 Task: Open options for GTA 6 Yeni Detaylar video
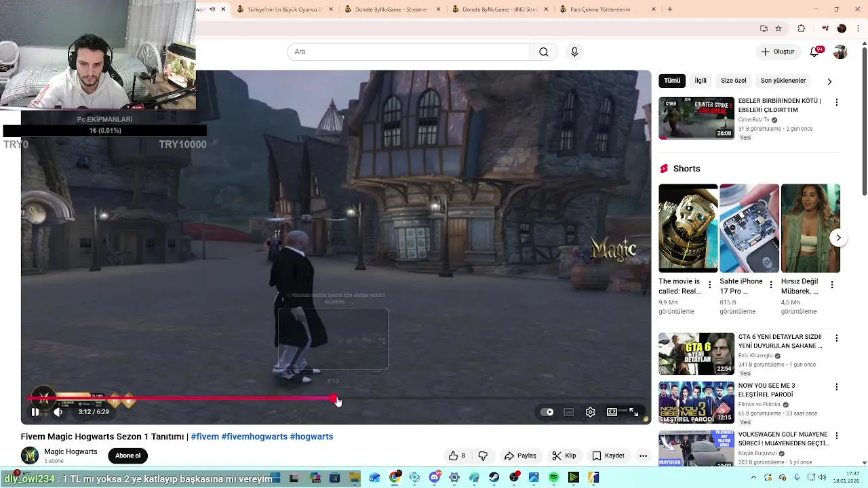pyautogui.click(x=836, y=338)
